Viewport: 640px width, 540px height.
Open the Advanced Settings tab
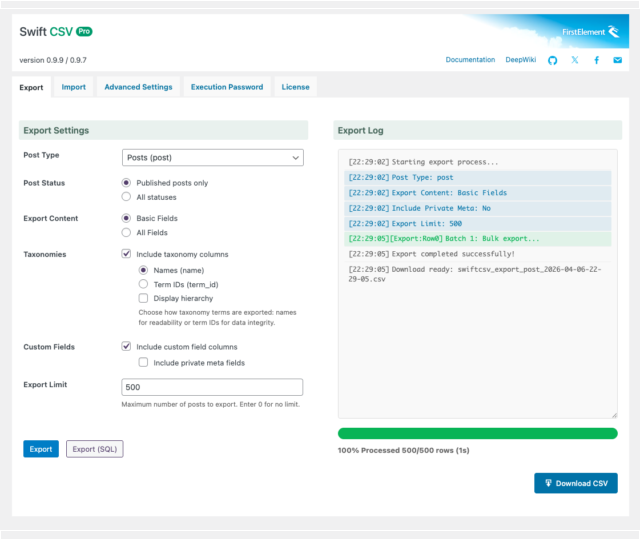coord(138,87)
